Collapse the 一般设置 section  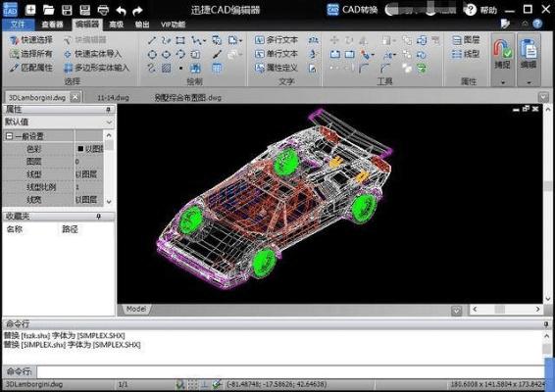pyautogui.click(x=9, y=136)
